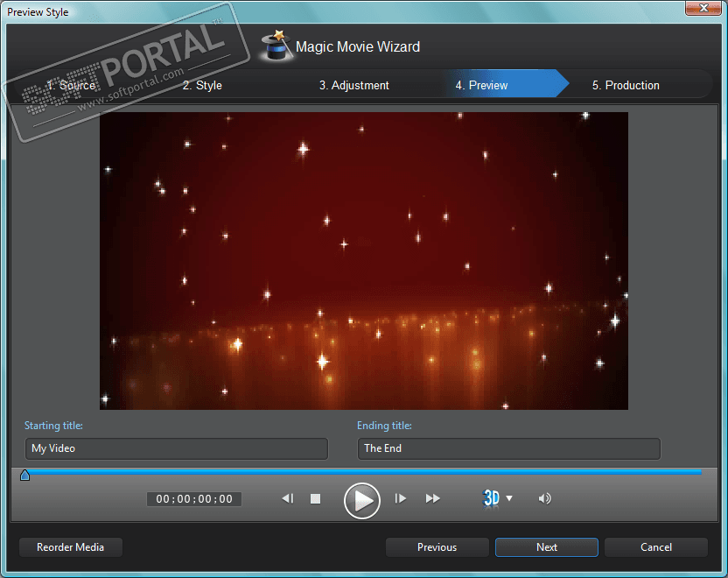Go to the 3. Adjustment step
This screenshot has height=578, width=728.
pos(353,85)
